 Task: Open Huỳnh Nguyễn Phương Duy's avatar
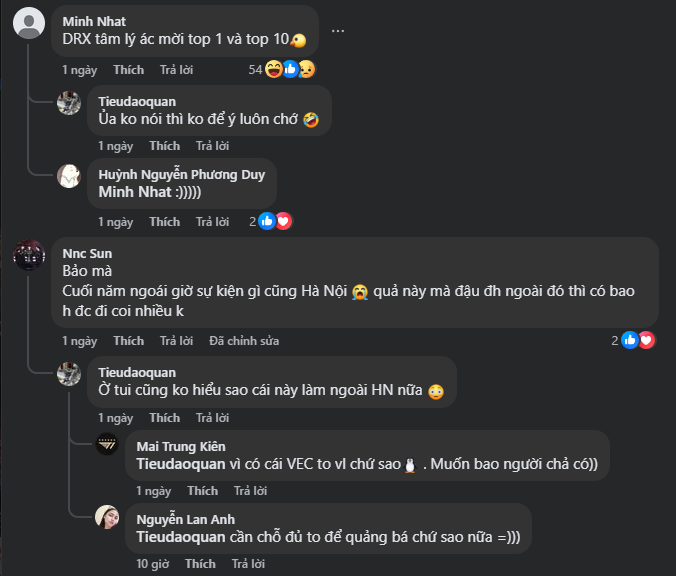point(69,176)
